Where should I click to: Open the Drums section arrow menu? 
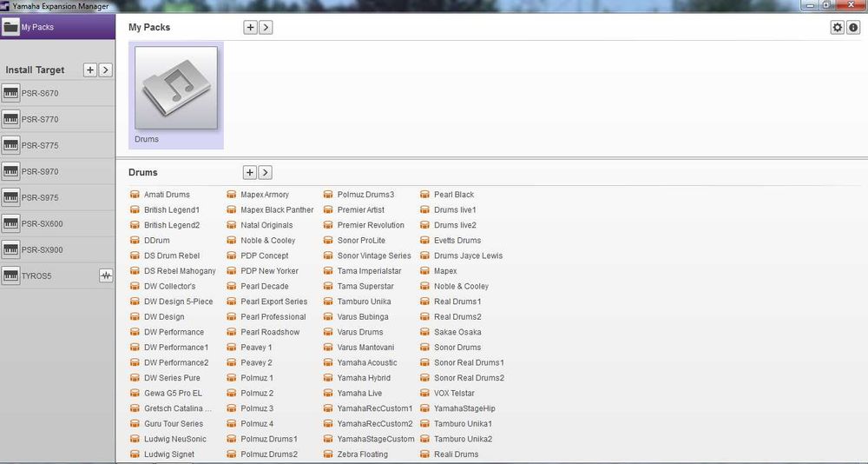(x=265, y=172)
